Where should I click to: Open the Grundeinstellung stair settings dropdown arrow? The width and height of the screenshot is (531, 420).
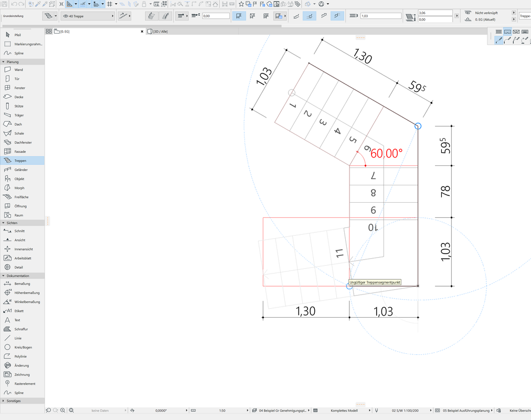56,16
